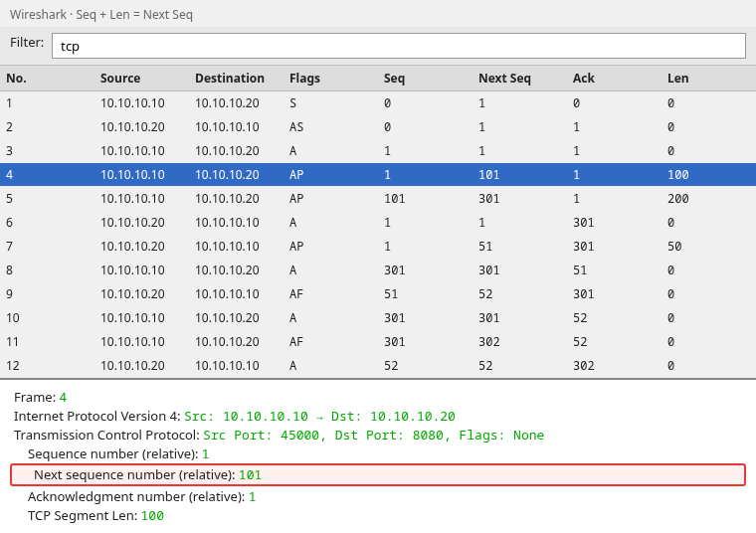Sort by the Destination column header
The width and height of the screenshot is (756, 533).
[x=230, y=79]
